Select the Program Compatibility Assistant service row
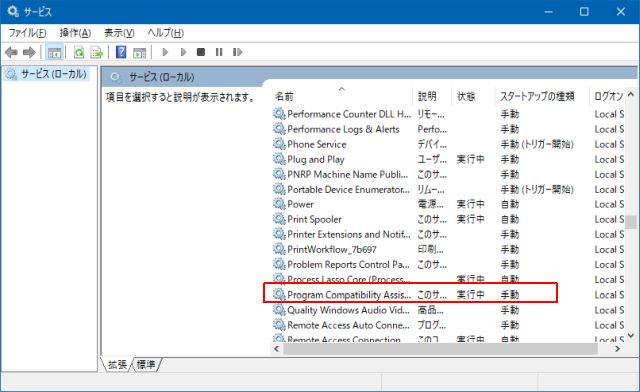This screenshot has width=640, height=392. tap(410, 294)
